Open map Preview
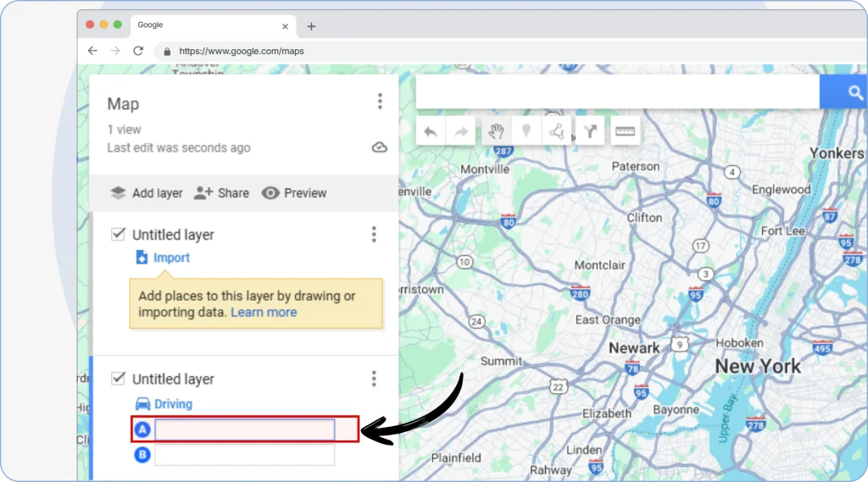This screenshot has width=868, height=482. pos(294,193)
